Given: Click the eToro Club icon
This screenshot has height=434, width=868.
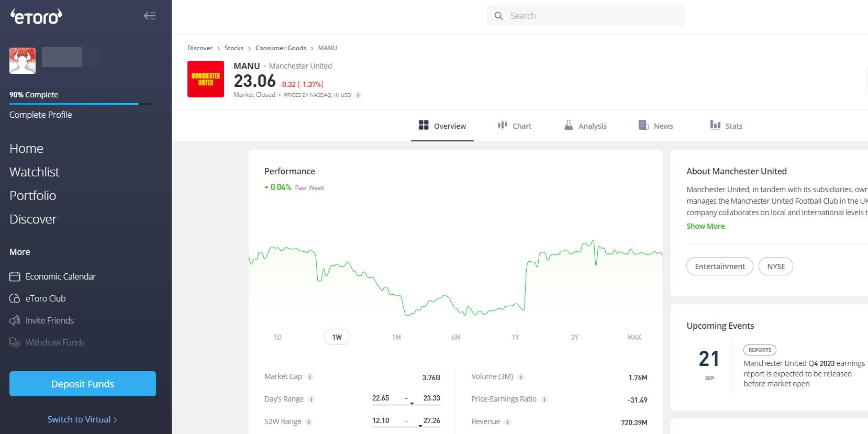Looking at the screenshot, I should [15, 298].
